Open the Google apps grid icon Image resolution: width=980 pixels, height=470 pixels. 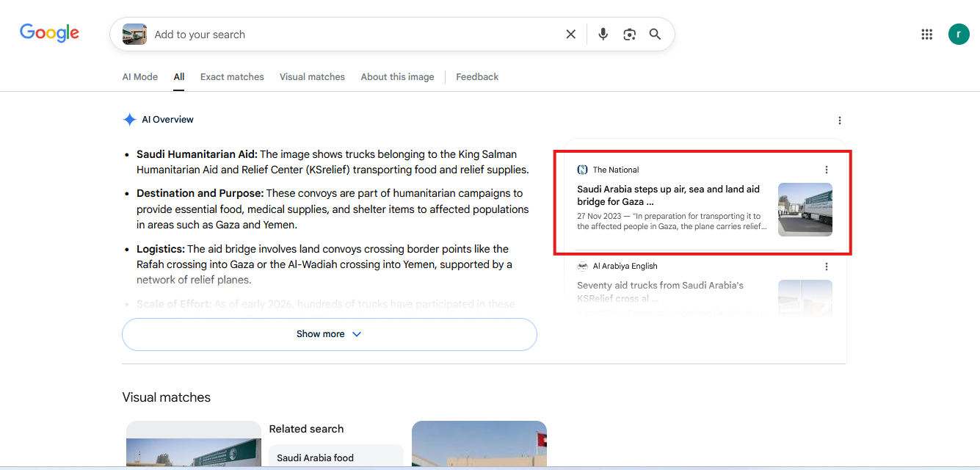click(x=926, y=35)
